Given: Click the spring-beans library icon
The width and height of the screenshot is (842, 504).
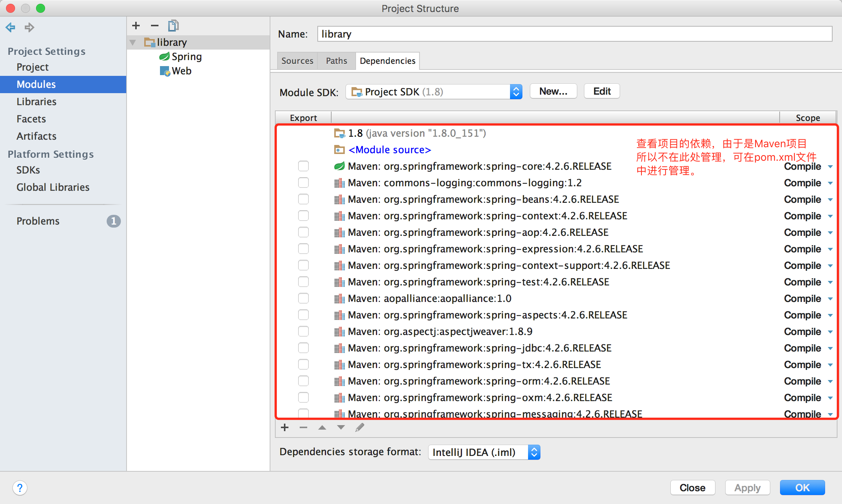Looking at the screenshot, I should [340, 199].
